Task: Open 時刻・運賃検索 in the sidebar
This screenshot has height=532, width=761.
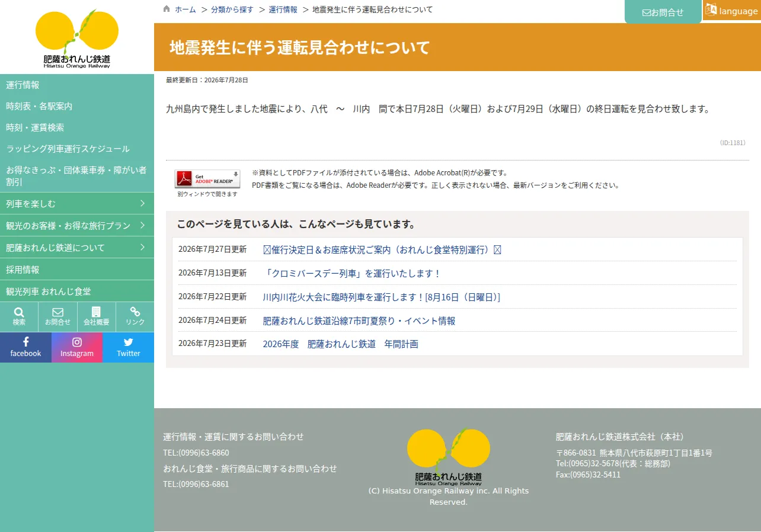Action: coord(77,127)
